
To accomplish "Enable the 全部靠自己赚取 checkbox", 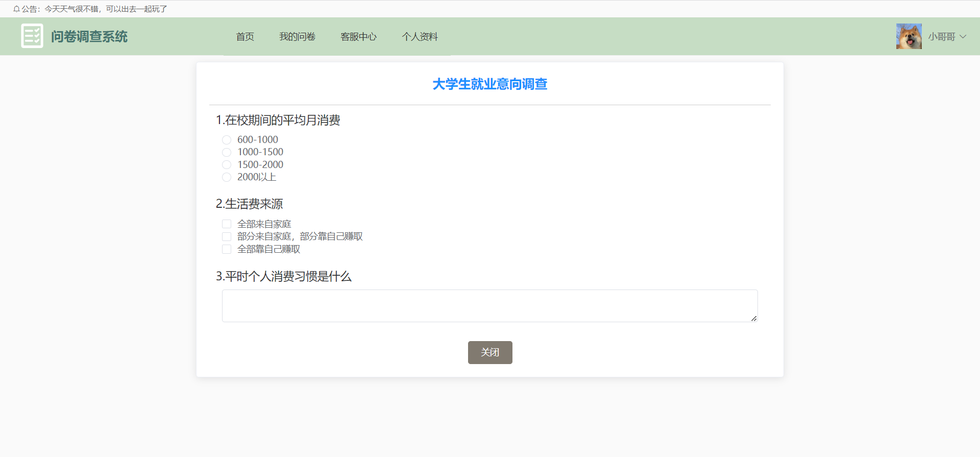I will 227,249.
